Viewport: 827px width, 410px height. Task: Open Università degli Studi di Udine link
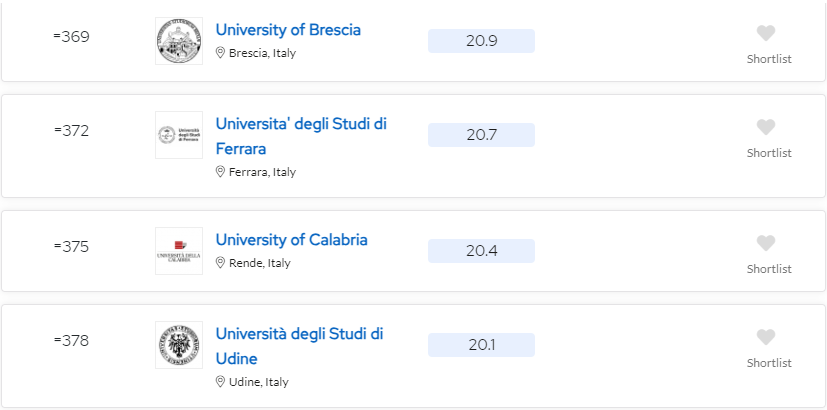[299, 346]
